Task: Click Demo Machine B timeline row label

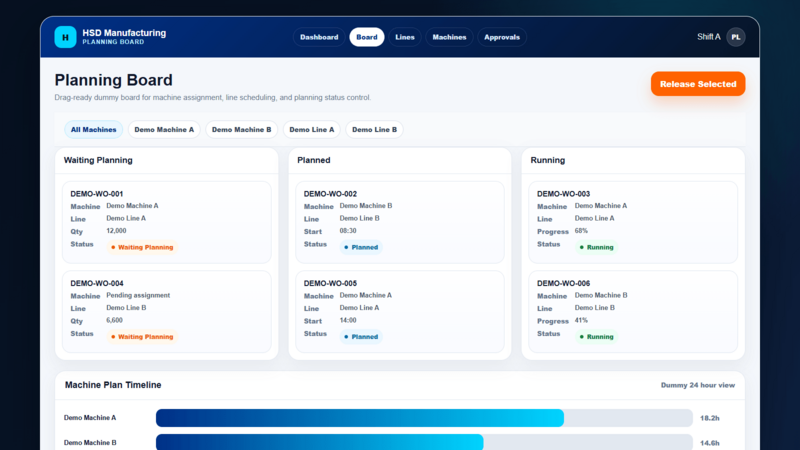Action: click(90, 442)
